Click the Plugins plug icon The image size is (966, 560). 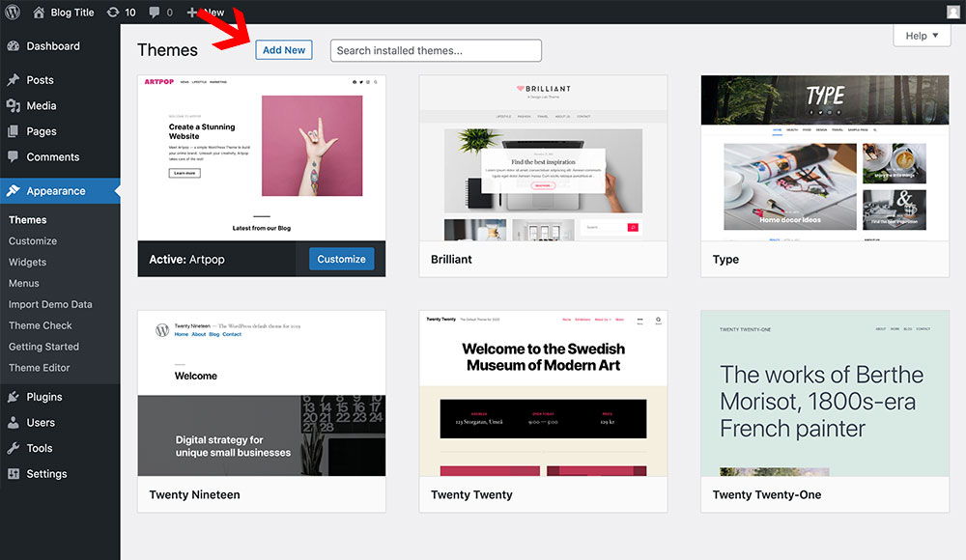coord(13,397)
